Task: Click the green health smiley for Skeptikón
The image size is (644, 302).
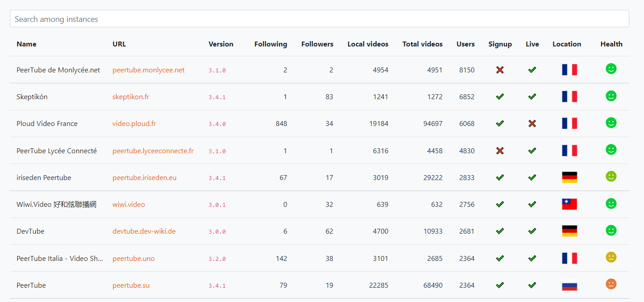Action: click(x=611, y=96)
